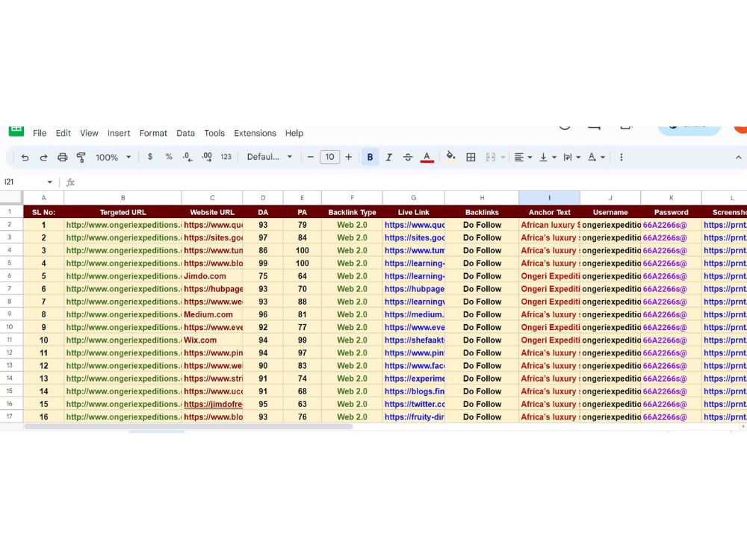Open vertical align dropdown
Screen dimensions: 747x560
click(548, 157)
